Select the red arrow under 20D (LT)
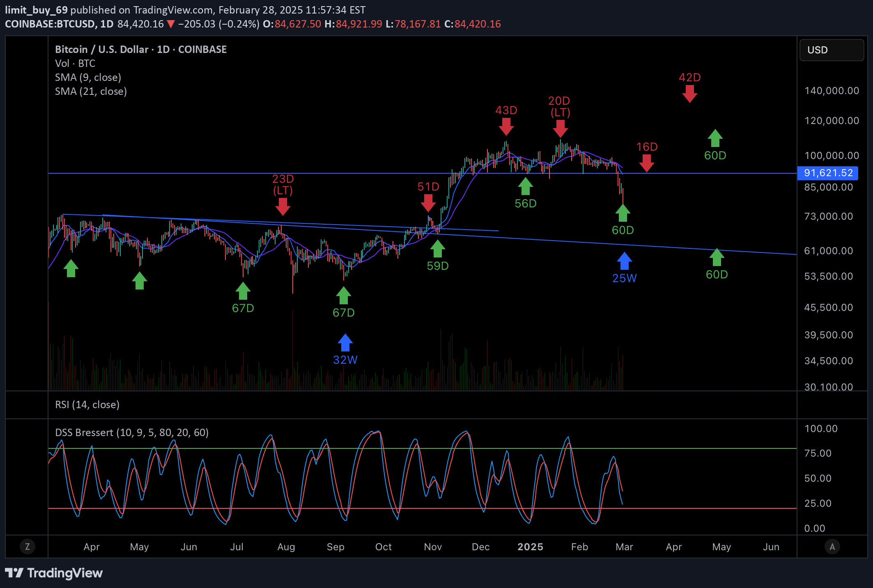The image size is (873, 588). (560, 129)
